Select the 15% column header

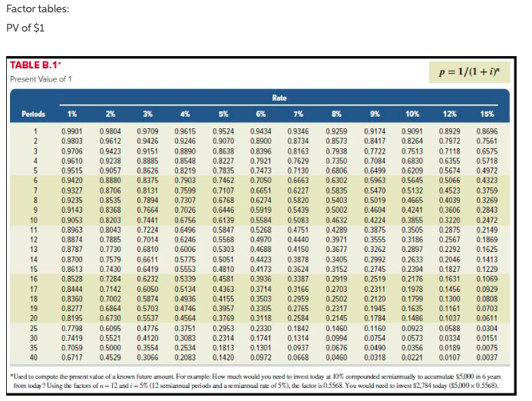(487, 114)
